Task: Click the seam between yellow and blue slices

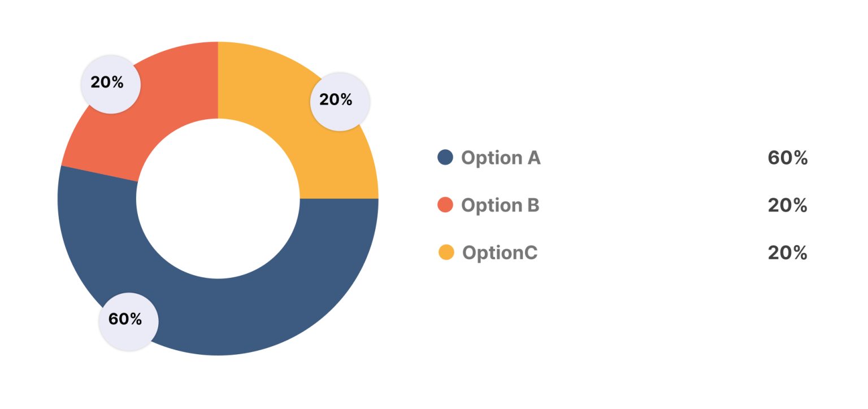Action: pyautogui.click(x=339, y=198)
